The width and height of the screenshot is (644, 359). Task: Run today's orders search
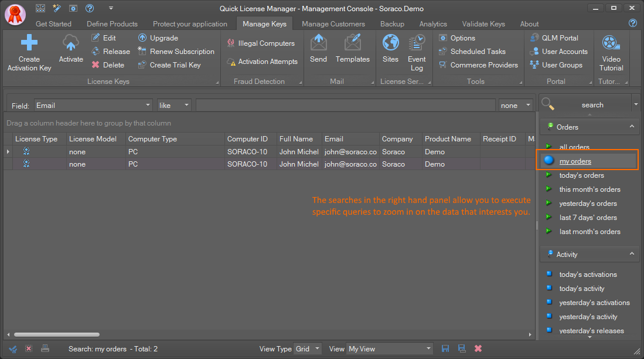pos(581,175)
